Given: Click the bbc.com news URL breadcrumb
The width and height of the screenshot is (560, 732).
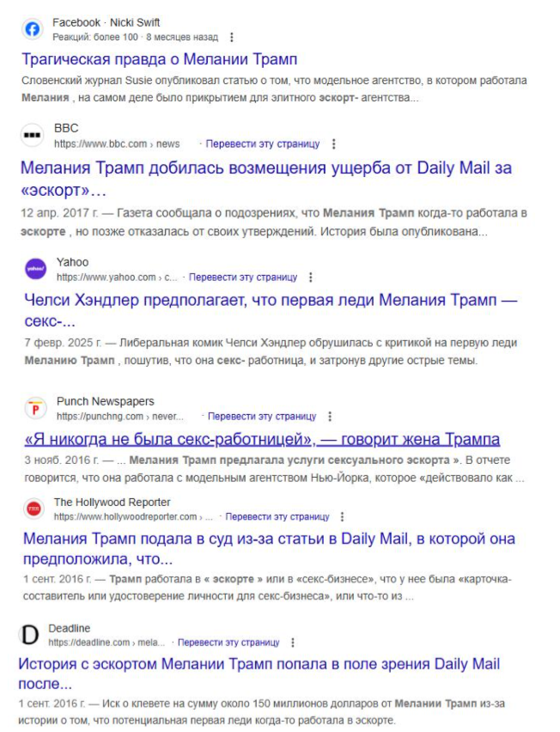Looking at the screenshot, I should click(117, 143).
